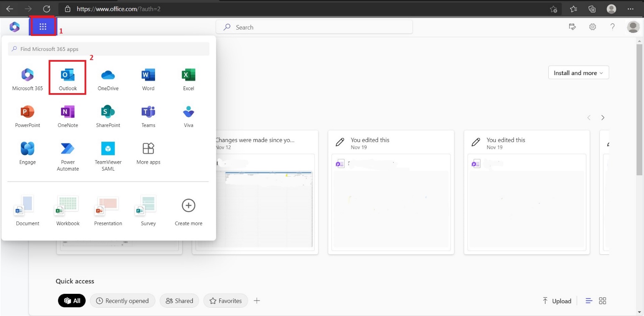Open the app launcher waffle icon
Screen dimensions: 644x316
point(43,27)
